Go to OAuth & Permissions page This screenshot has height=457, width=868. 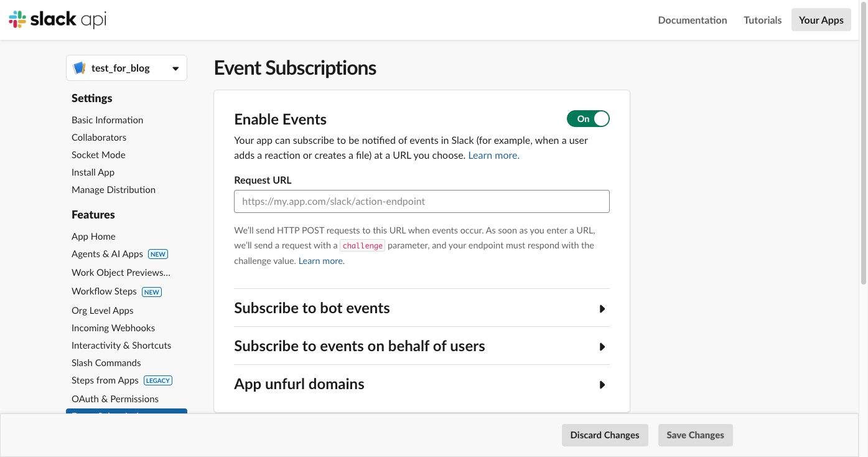[x=114, y=399]
